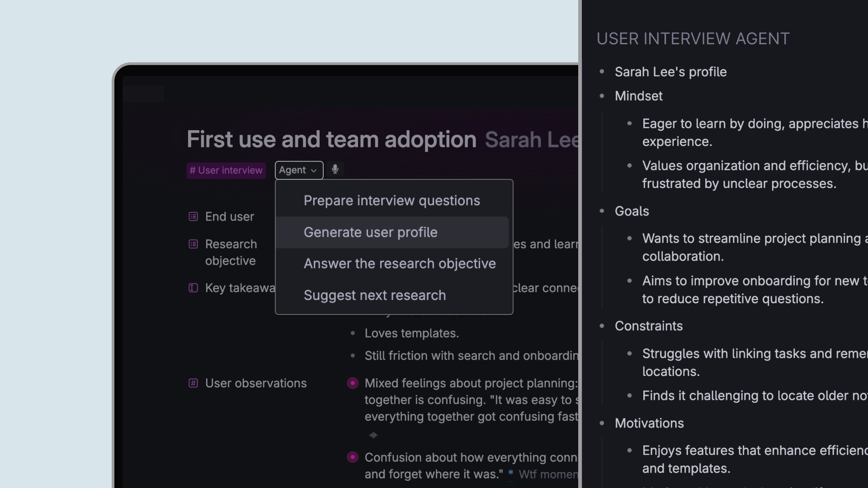This screenshot has height=488, width=868.
Task: Collapse the Goals bullet in agent panel
Action: click(x=602, y=211)
